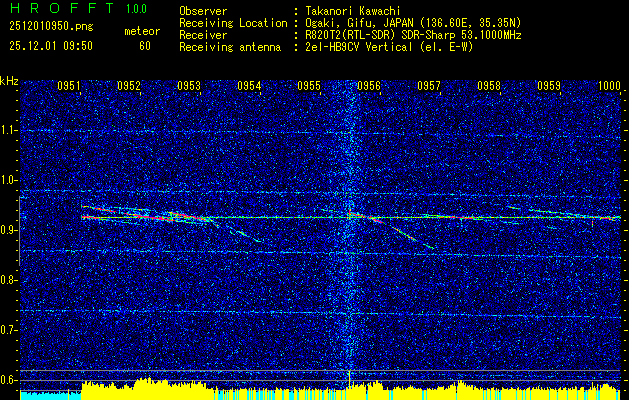The width and height of the screenshot is (629, 400).
Task: Click the Receiving Location label
Action: click(233, 23)
